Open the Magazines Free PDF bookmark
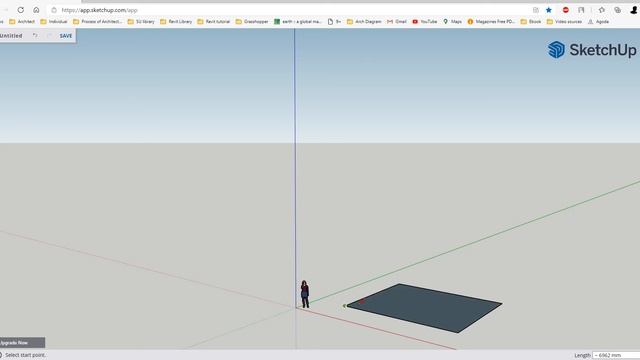Viewport: 640px width, 360px height. point(491,22)
